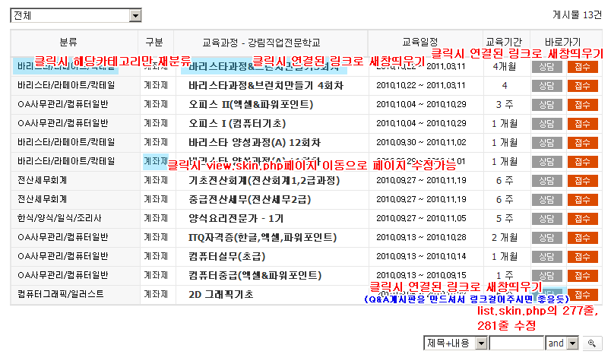This screenshot has width=611, height=364.
Task: Click the magnifier search icon button
Action: click(x=594, y=343)
